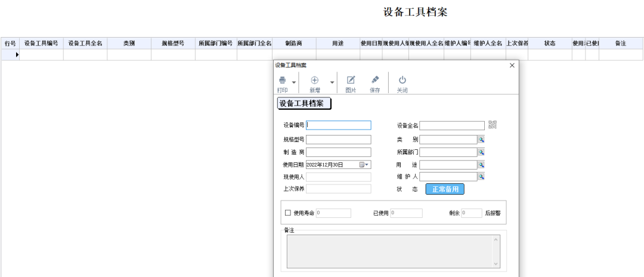The image size is (644, 277).
Task: Open lookup search for 类别 field
Action: (481, 140)
